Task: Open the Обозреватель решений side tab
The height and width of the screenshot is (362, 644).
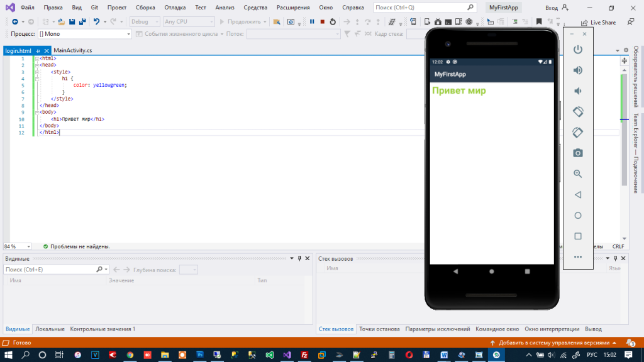Action: click(x=636, y=77)
